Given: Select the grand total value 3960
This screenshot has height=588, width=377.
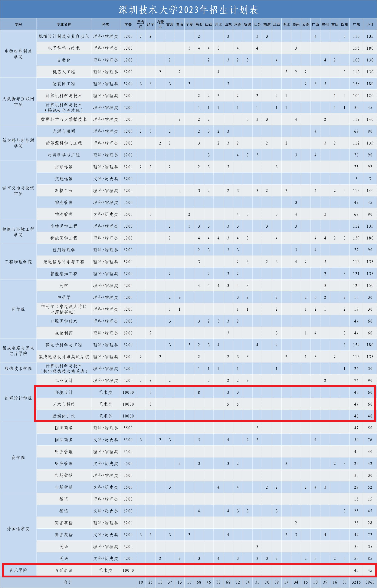Looking at the screenshot, I should [x=370, y=582].
